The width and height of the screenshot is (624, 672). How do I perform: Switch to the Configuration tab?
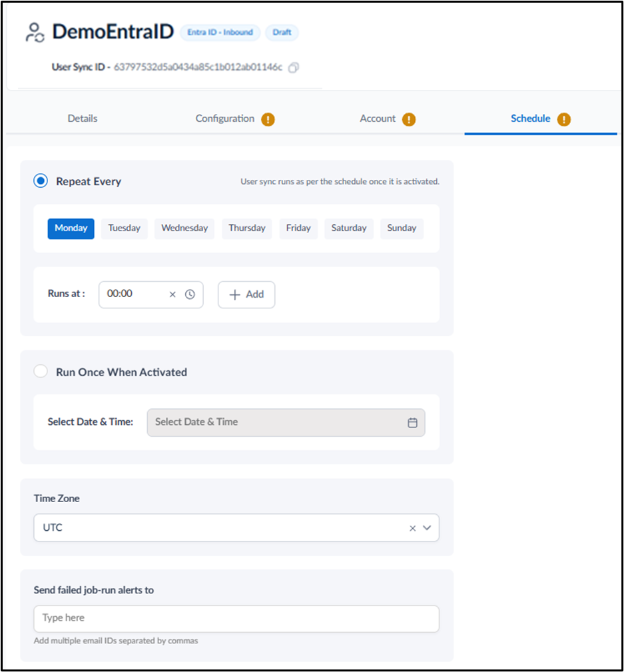[225, 119]
